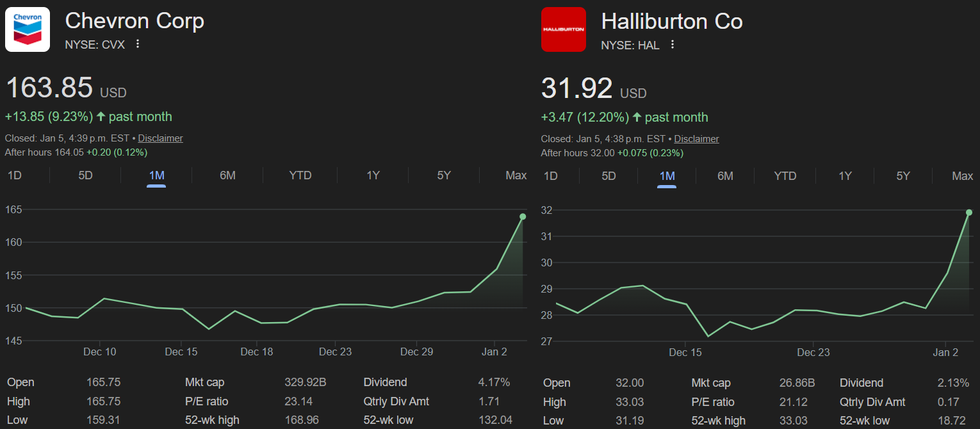Select the 1M tab on Chevron chart
This screenshot has height=429, width=980.
[156, 175]
